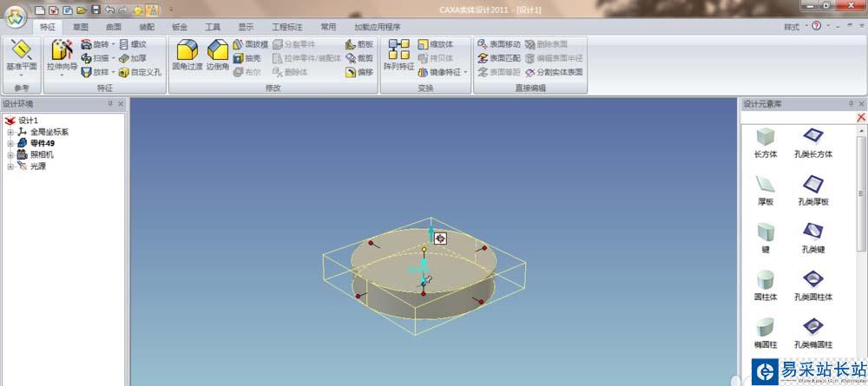Launch the 拉伸向导 extrude wizard
The height and width of the screenshot is (386, 868).
tap(62, 56)
